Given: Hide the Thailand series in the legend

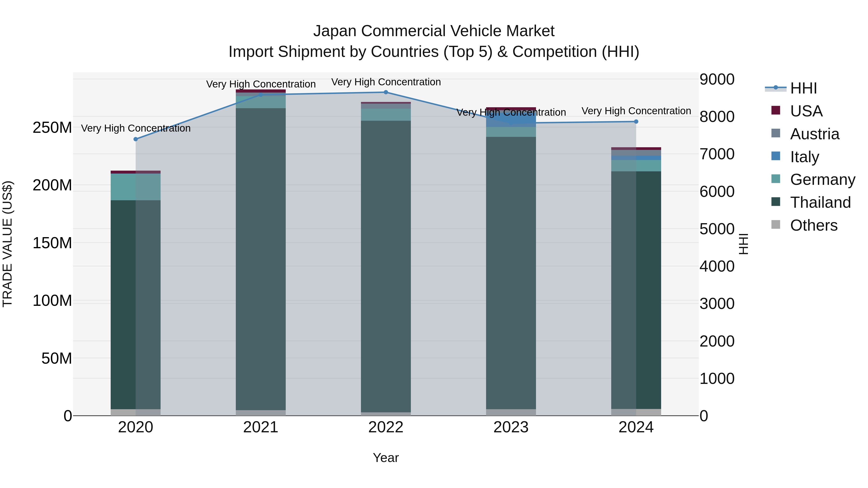Looking at the screenshot, I should (x=820, y=202).
